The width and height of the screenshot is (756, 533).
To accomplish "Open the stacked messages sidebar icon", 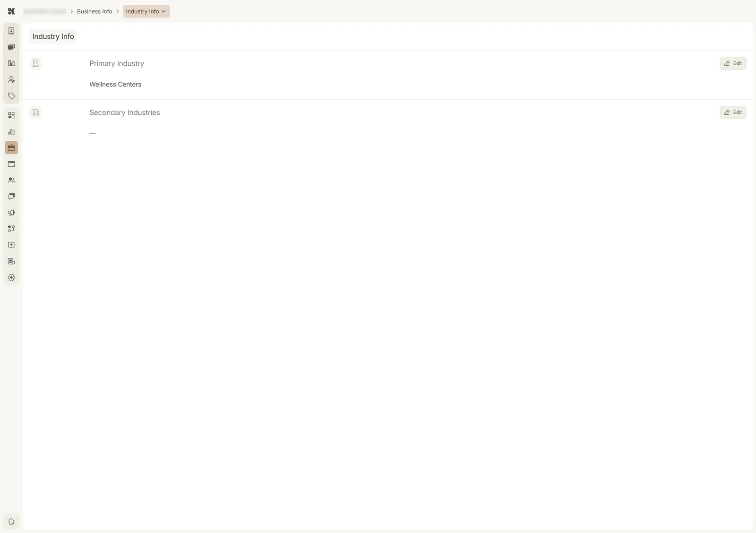I will [11, 196].
